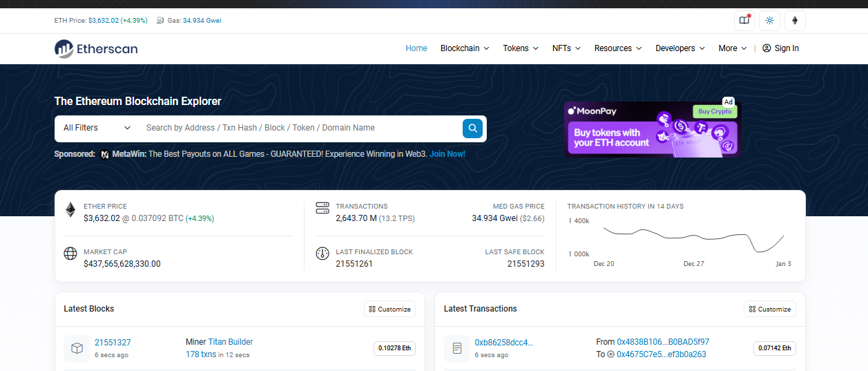Viewport: 868px width, 371px height.
Task: Click the block cube icon for 21551327
Action: click(x=77, y=348)
